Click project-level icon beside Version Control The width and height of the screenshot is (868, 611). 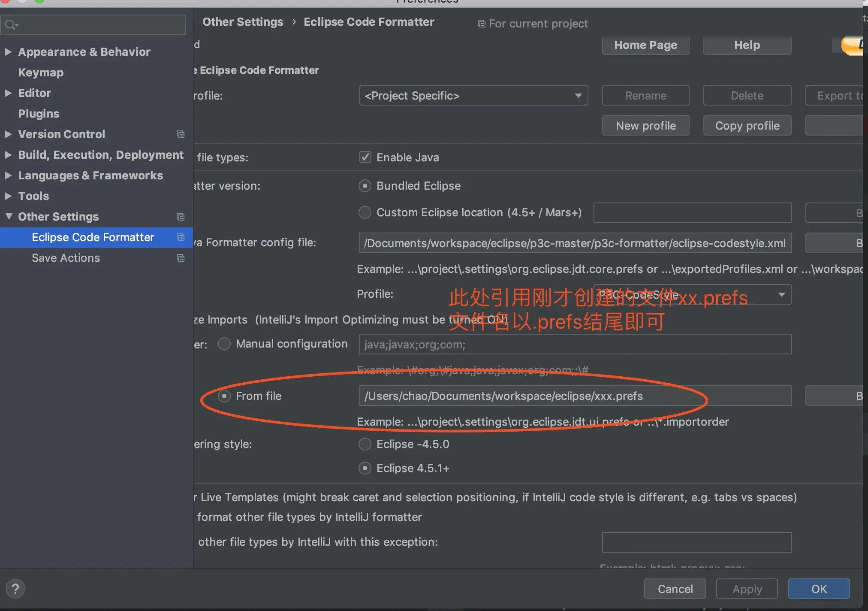coord(181,134)
